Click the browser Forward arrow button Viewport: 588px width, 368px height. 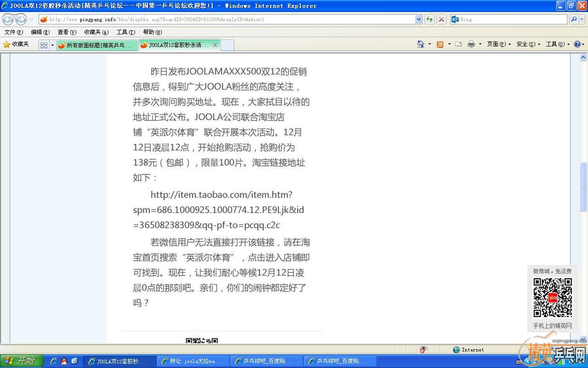pyautogui.click(x=21, y=19)
